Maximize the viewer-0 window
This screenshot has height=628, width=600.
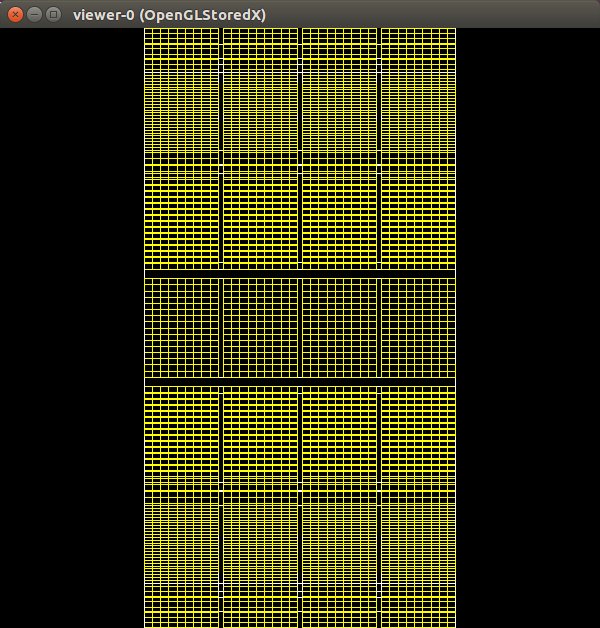pyautogui.click(x=53, y=15)
